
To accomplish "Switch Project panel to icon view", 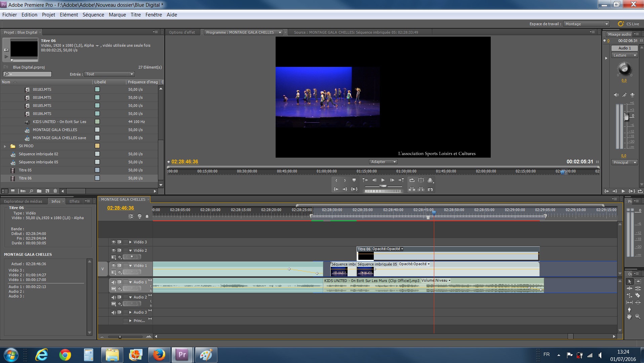I will click(x=13, y=191).
